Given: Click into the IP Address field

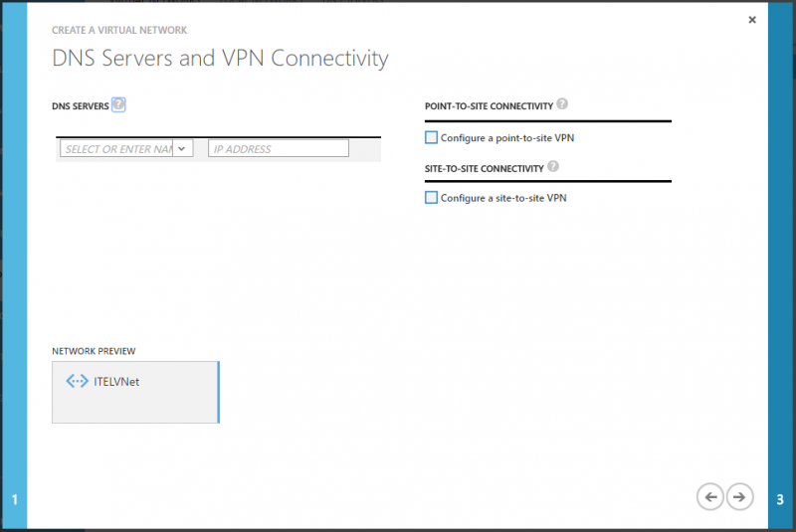Looking at the screenshot, I should click(x=279, y=148).
